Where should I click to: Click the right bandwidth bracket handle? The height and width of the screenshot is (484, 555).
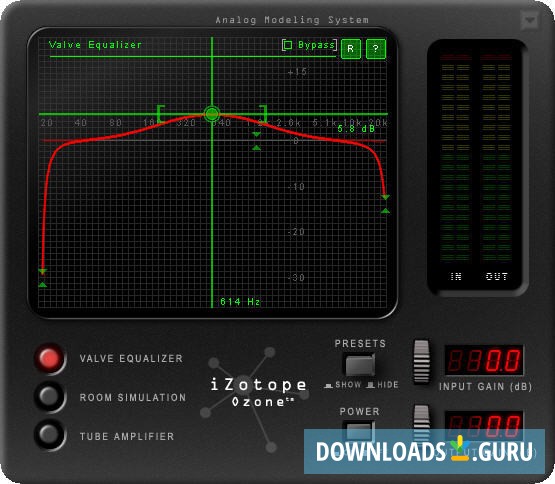(263, 113)
